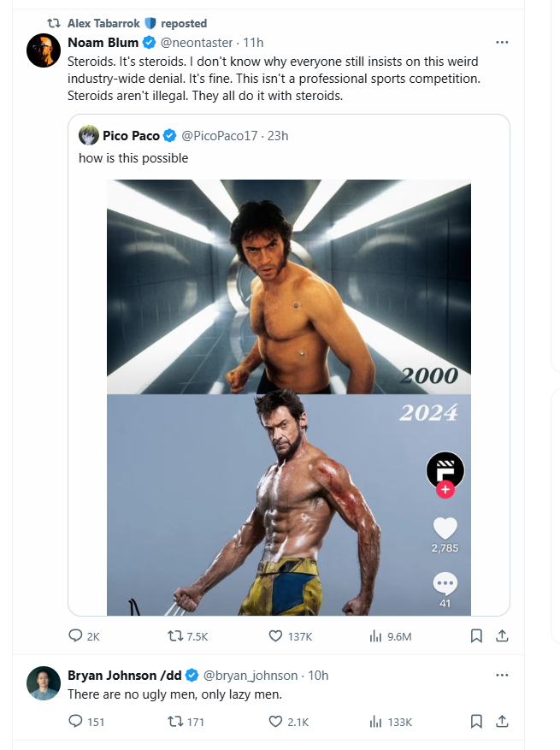Open more options for Noam Blum's tweet
Image resolution: width=560 pixels, height=750 pixels.
pyautogui.click(x=503, y=42)
